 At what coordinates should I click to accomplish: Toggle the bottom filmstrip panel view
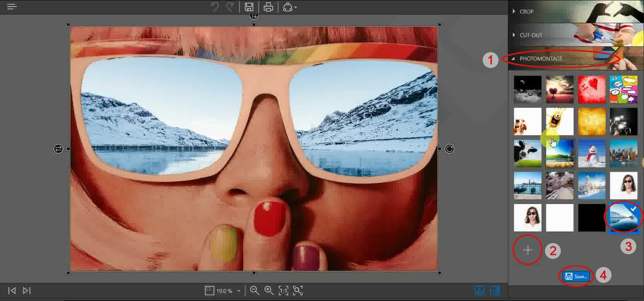[480, 290]
